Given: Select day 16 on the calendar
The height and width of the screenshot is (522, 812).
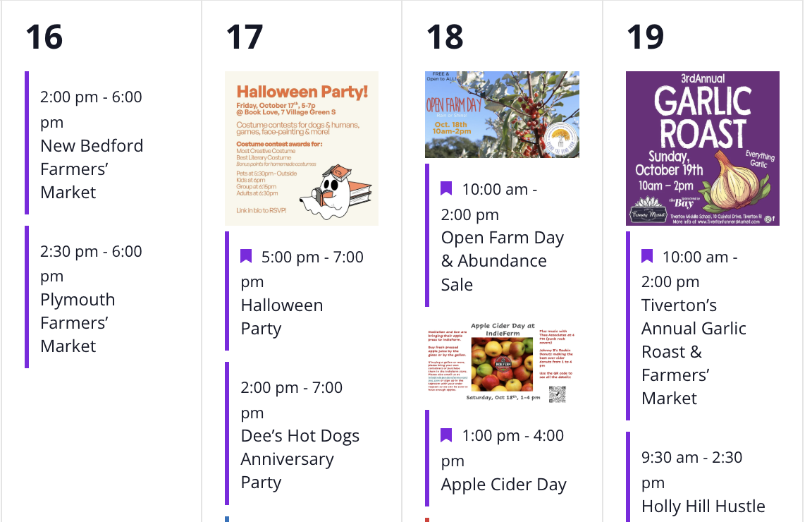Looking at the screenshot, I should [44, 37].
